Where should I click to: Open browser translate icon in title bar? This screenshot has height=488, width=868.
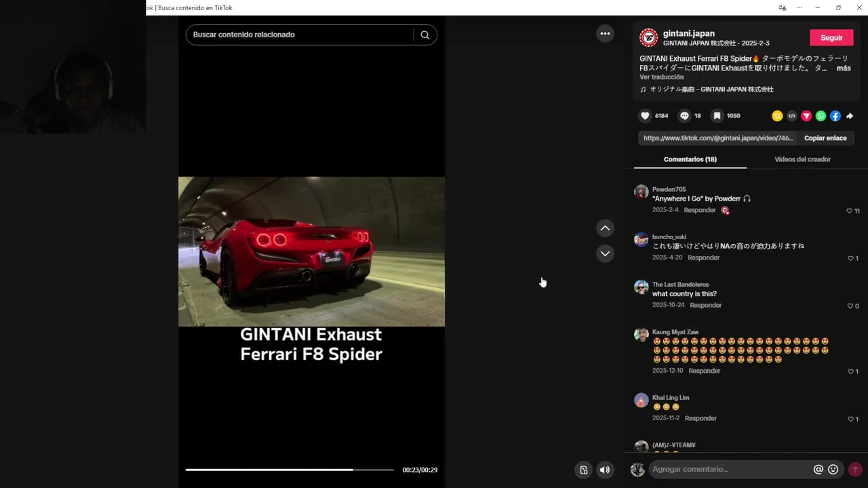(782, 7)
